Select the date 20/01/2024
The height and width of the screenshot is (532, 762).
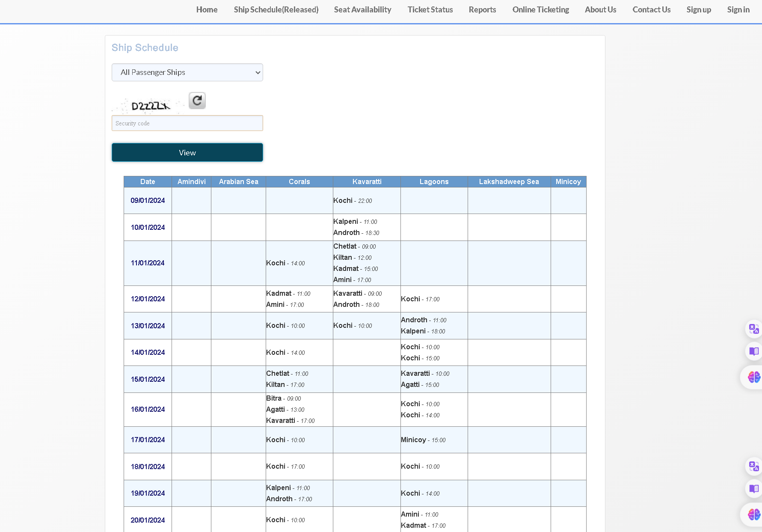tap(148, 520)
